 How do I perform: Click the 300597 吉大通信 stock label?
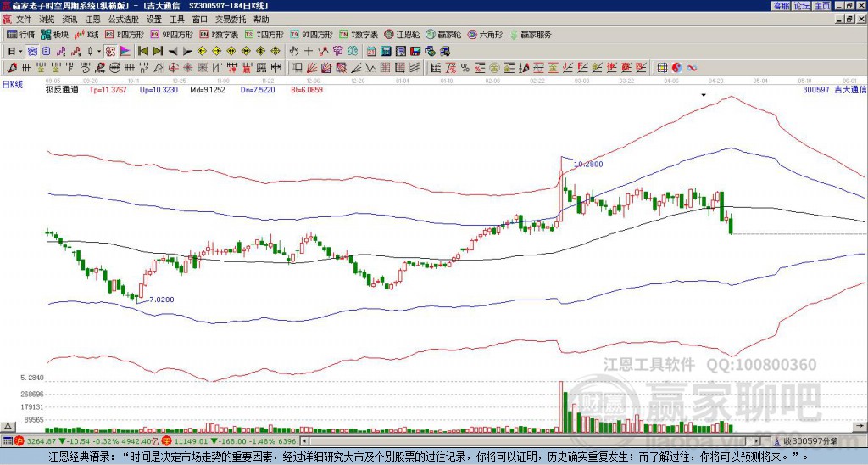click(835, 89)
